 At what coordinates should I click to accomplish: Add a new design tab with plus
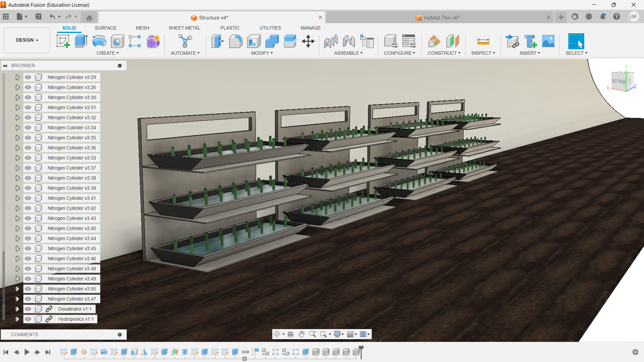pyautogui.click(x=561, y=17)
